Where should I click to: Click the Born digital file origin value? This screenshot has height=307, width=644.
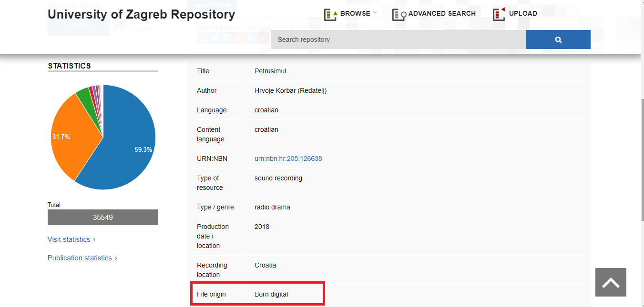coord(271,294)
